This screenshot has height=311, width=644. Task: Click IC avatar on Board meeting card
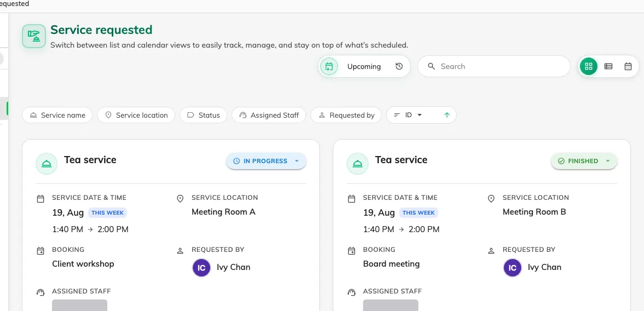click(512, 268)
